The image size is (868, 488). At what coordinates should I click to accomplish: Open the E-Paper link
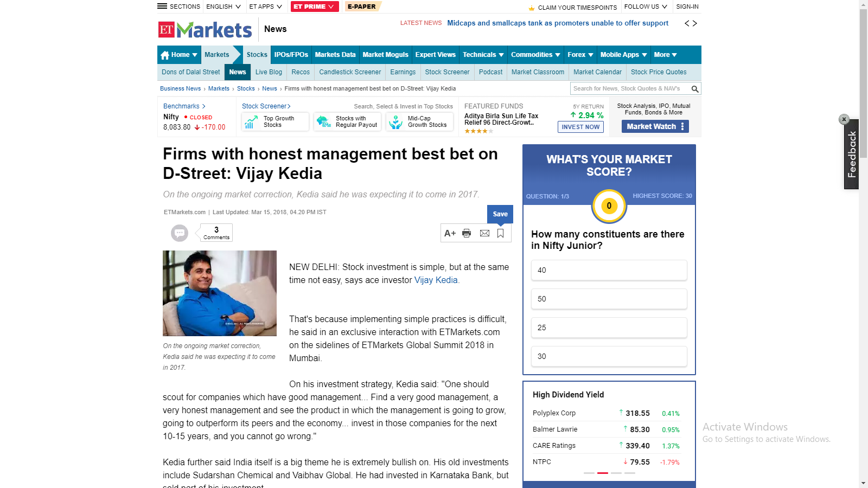363,7
